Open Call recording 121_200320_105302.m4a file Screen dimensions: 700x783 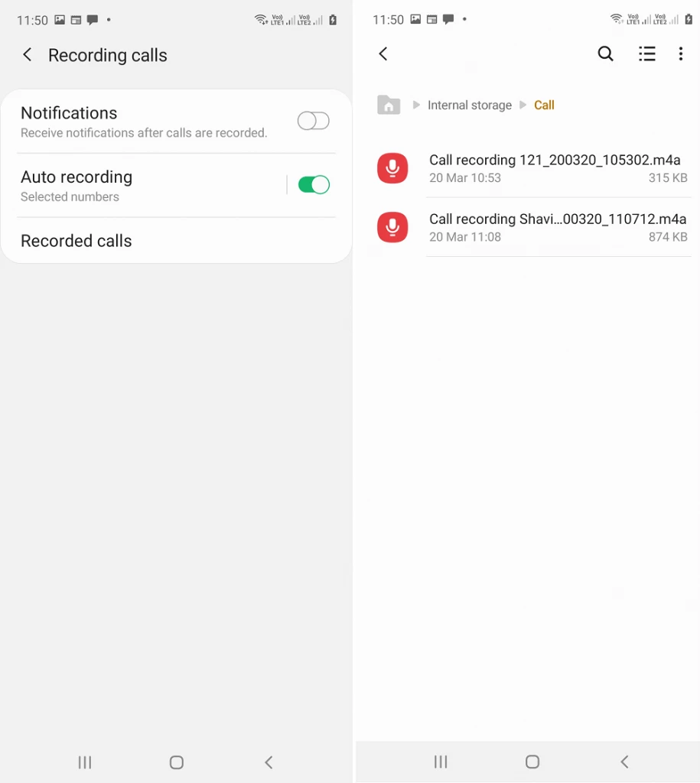point(554,168)
